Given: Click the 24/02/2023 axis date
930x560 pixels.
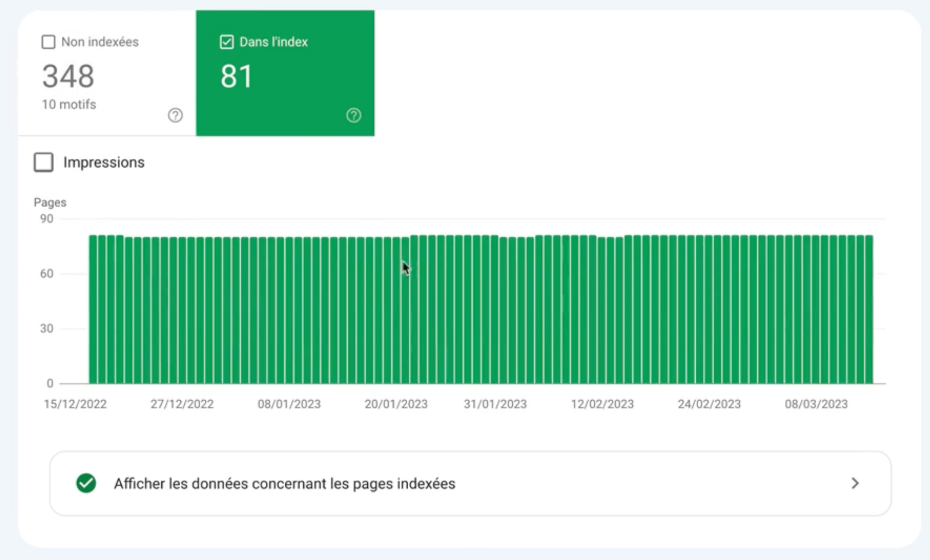Looking at the screenshot, I should (x=709, y=404).
